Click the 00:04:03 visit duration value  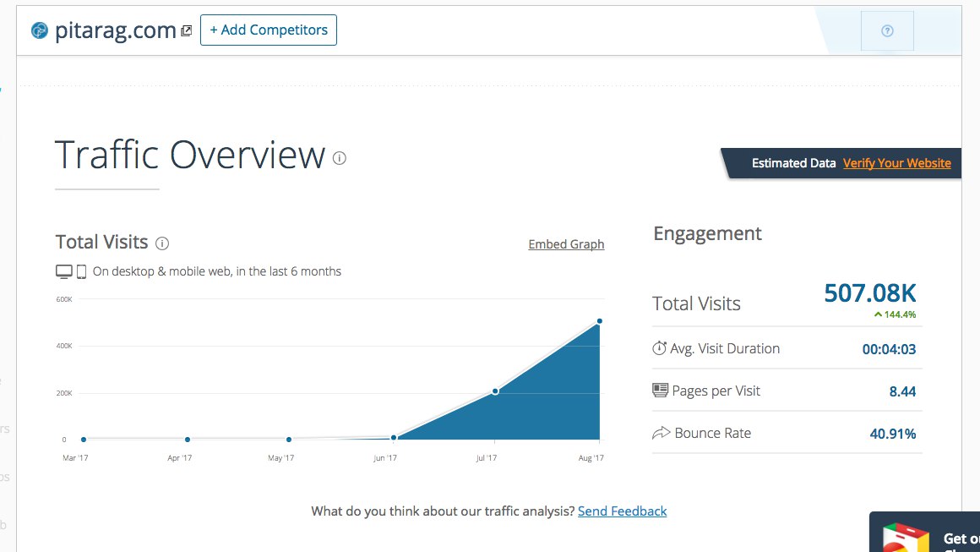pyautogui.click(x=889, y=349)
